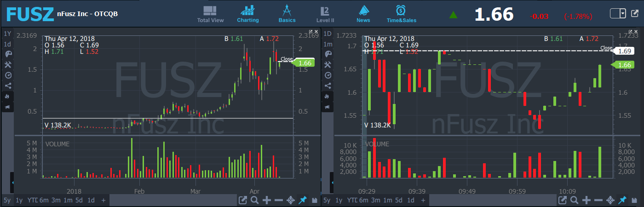Open right chart clock/time settings icon
Image resolution: width=644 pixels, height=207 pixels.
328,75
